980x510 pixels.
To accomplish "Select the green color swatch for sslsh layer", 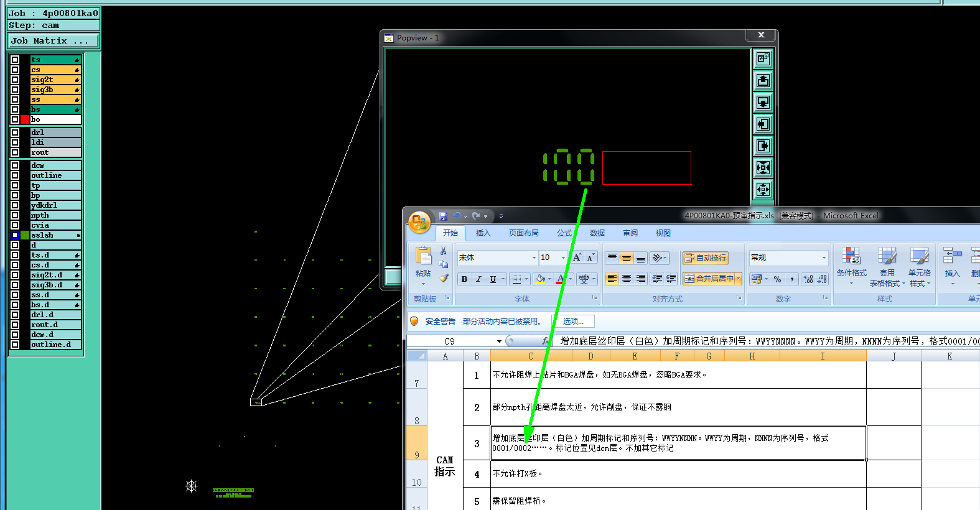I will (x=25, y=235).
